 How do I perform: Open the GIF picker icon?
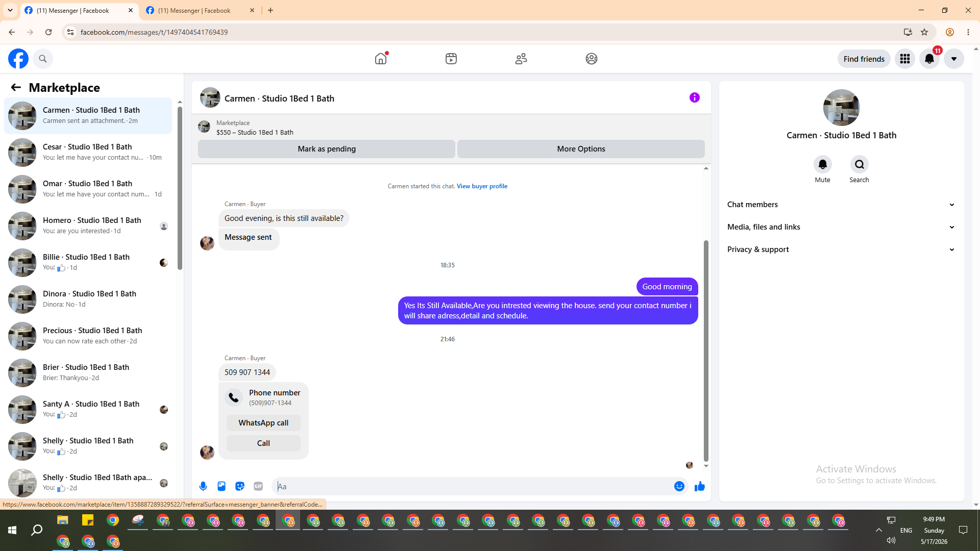point(258,486)
